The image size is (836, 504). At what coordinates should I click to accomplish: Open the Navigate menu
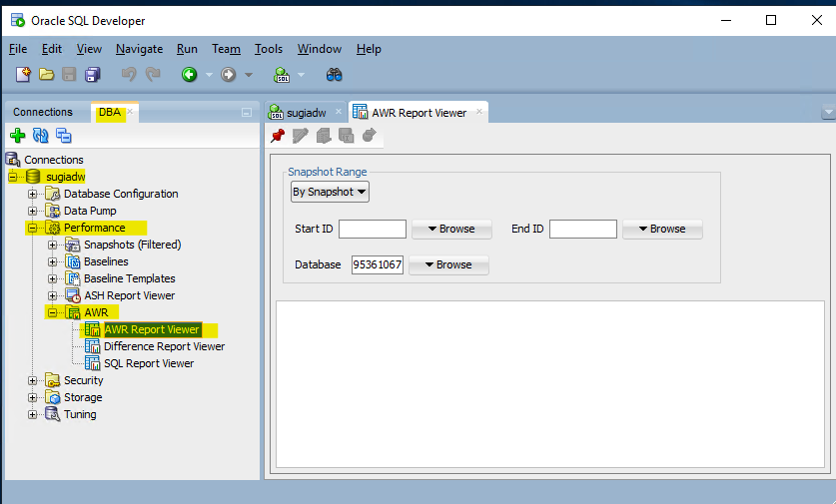[139, 49]
